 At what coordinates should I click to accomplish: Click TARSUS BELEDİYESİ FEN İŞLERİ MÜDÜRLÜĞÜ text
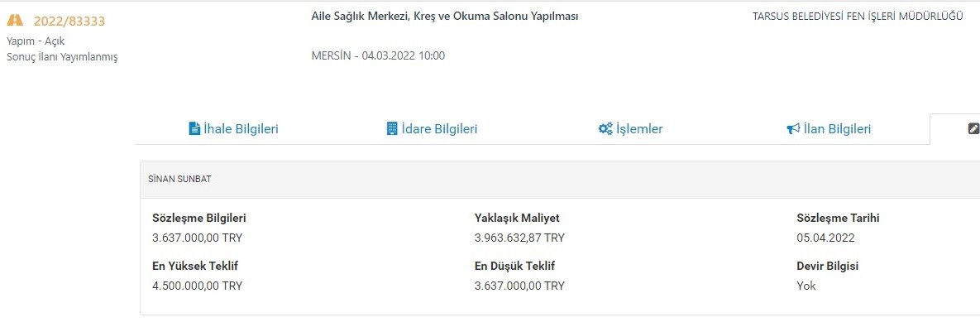858,17
